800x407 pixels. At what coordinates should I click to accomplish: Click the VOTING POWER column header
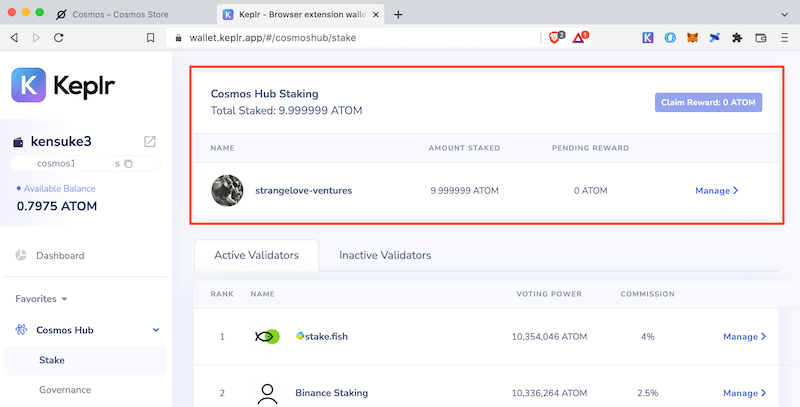point(549,294)
